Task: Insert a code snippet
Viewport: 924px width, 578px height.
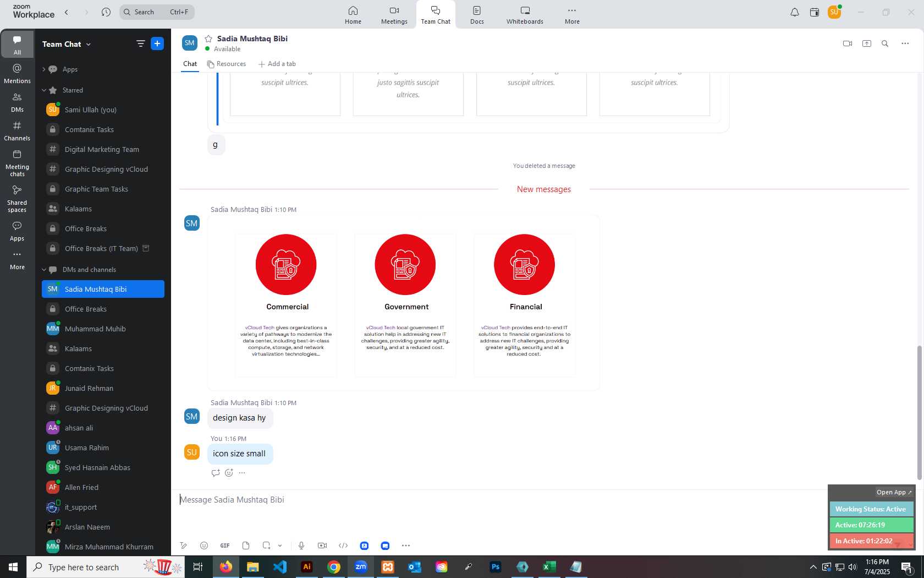Action: coord(343,546)
